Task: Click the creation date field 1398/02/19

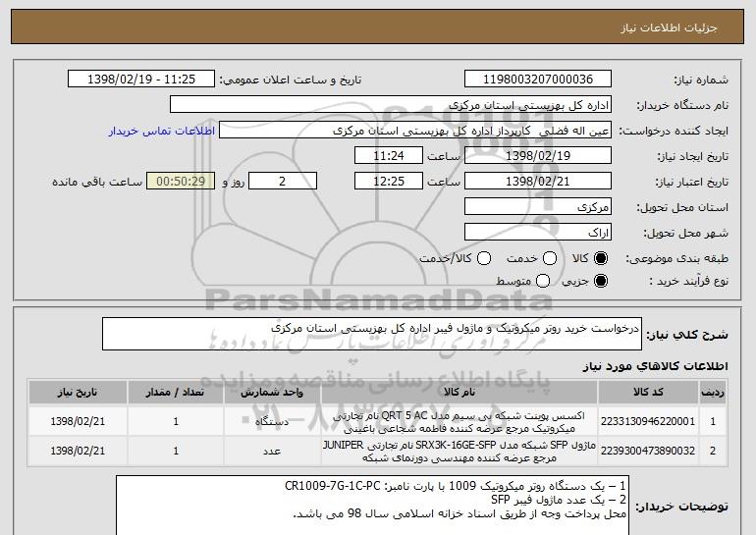Action: coord(538,156)
